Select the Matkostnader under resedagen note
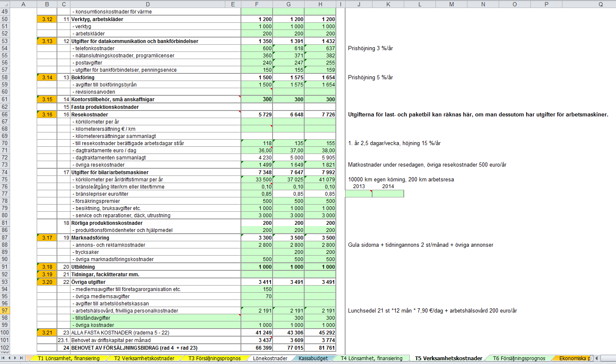Viewport: 616px width, 364px height. point(427,164)
